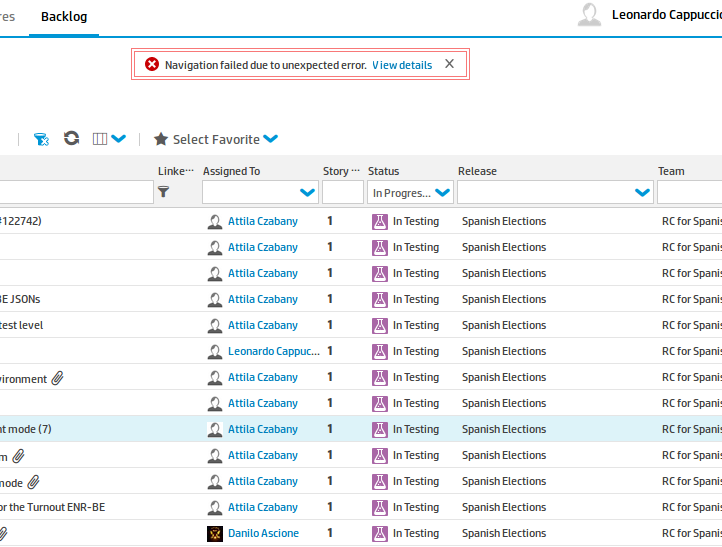Click the Status column header
Viewport: 722px width, 547px height.
pos(384,171)
